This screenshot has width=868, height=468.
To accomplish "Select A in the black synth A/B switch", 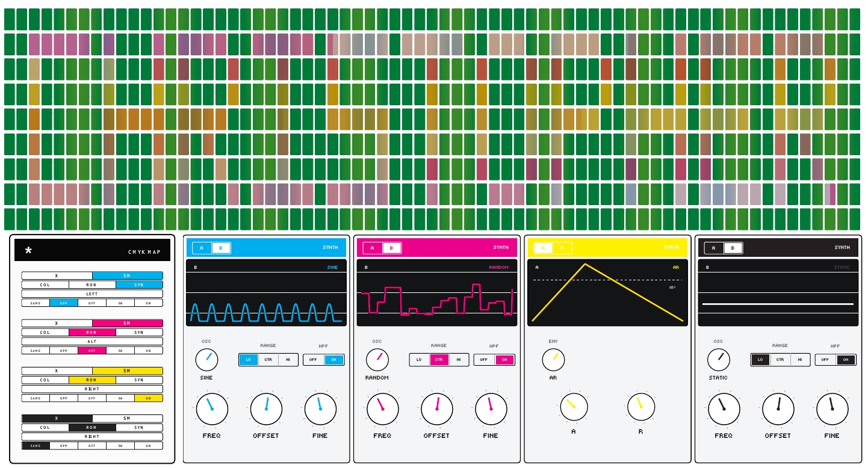I will click(714, 248).
